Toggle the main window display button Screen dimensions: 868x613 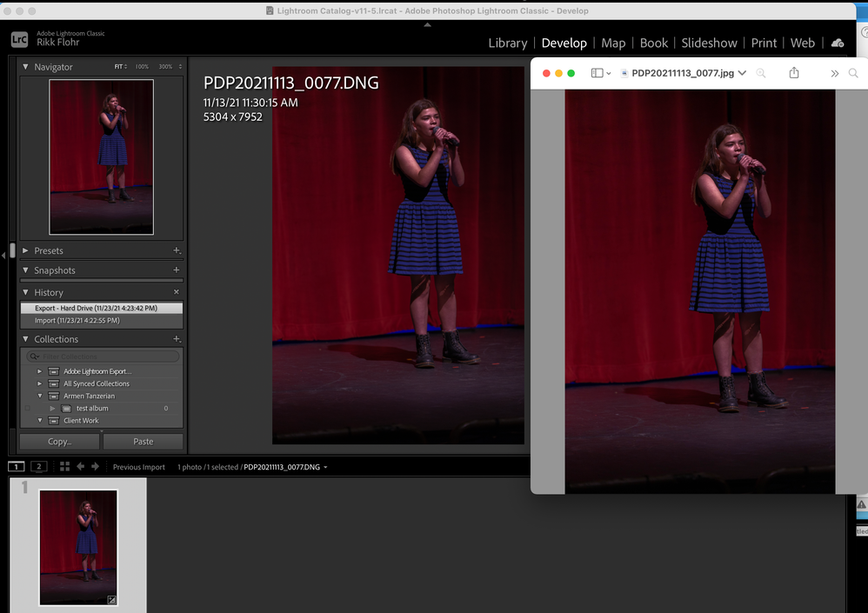[x=16, y=467]
